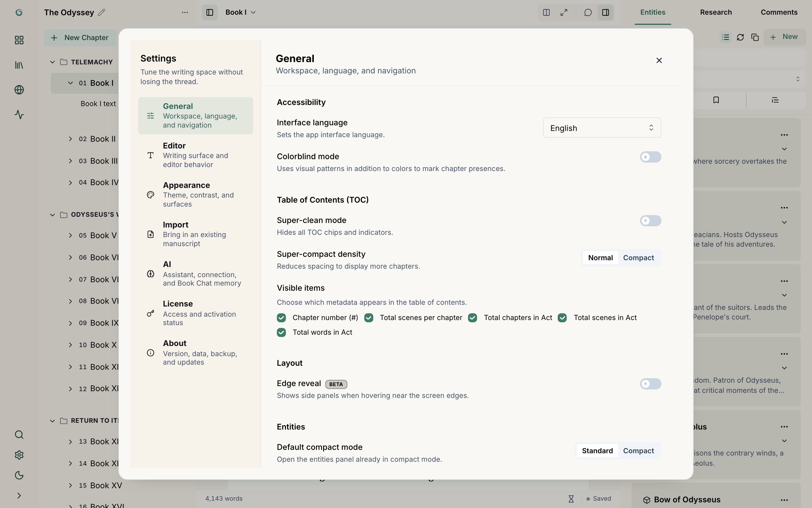Set entities default mode to Compact
Image resolution: width=812 pixels, height=508 pixels.
[x=638, y=451]
